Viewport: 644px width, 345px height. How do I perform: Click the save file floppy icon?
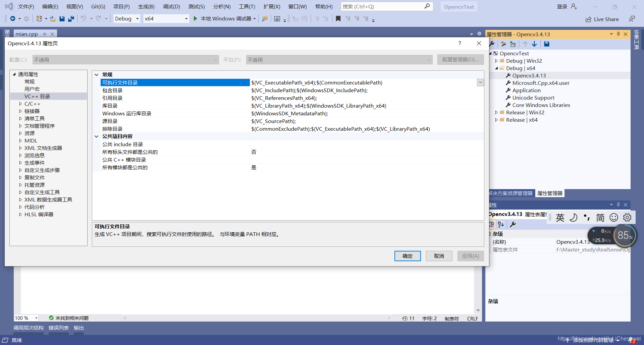click(62, 19)
